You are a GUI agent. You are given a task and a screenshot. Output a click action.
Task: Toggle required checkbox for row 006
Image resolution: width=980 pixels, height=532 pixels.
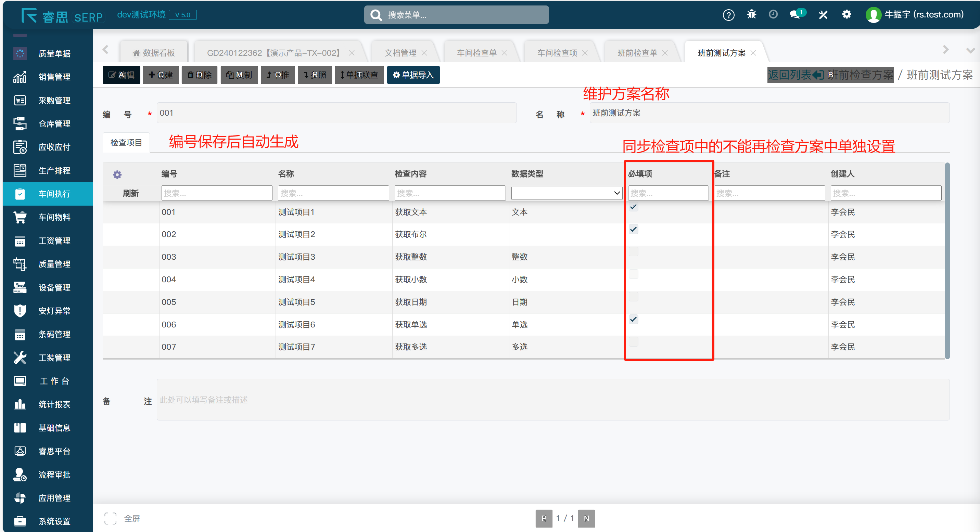coord(634,320)
